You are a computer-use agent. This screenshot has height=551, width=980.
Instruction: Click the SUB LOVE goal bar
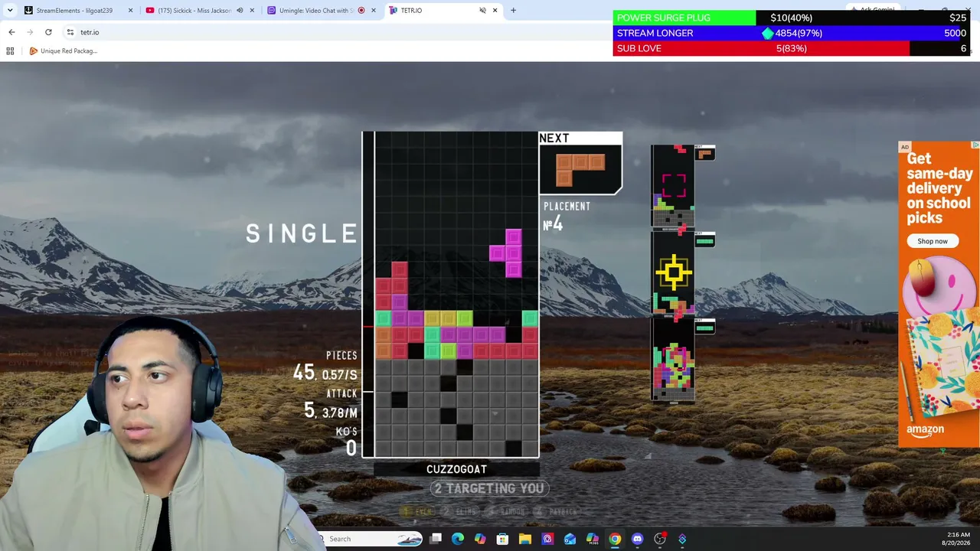(x=792, y=48)
